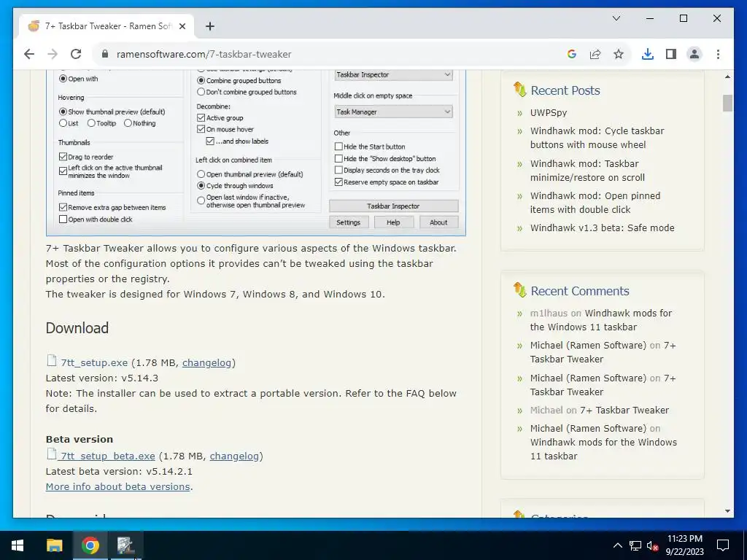Open Chrome downloads icon
This screenshot has height=560, width=747.
[648, 54]
